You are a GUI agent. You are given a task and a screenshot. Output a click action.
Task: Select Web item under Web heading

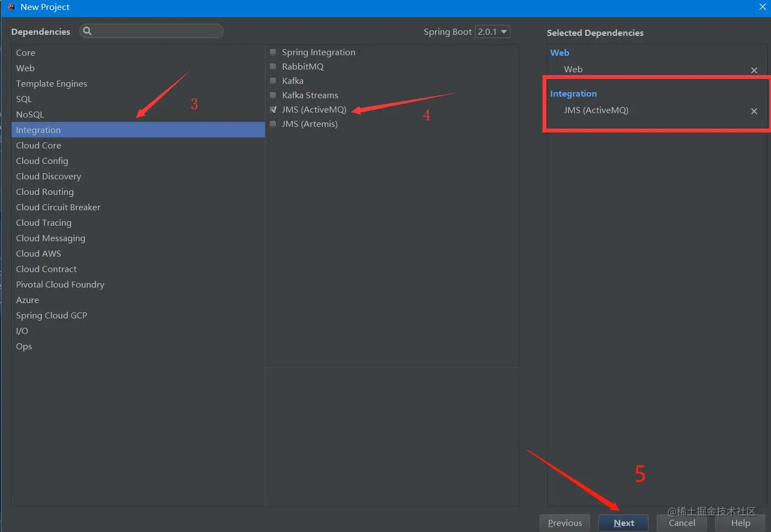point(573,69)
